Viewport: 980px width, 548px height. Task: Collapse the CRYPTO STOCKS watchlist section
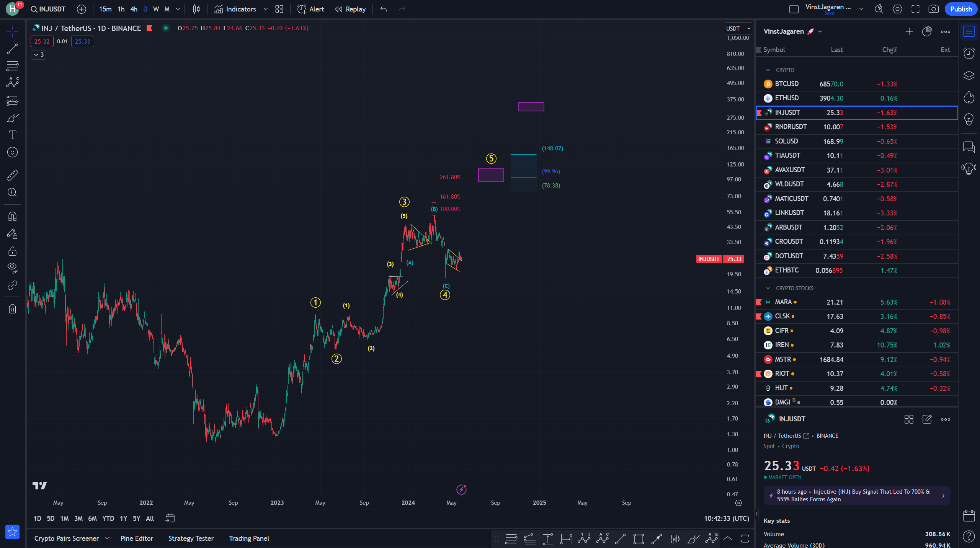[x=768, y=288]
